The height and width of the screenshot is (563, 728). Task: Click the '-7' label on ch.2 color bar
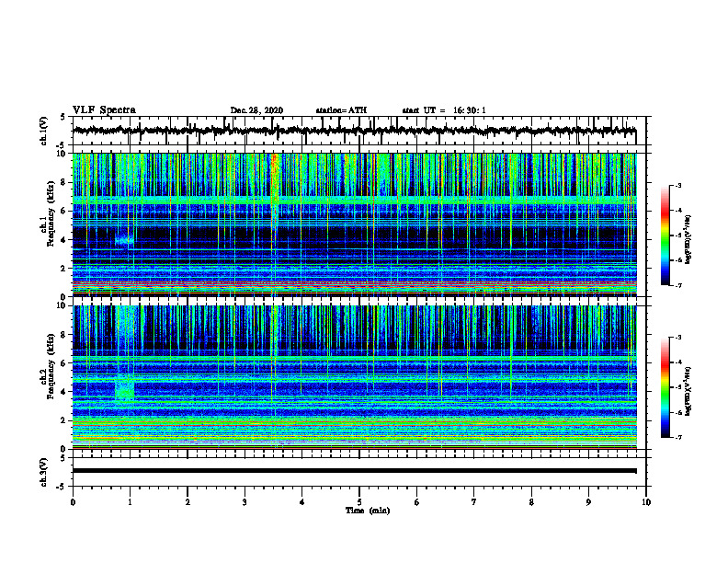(677, 437)
